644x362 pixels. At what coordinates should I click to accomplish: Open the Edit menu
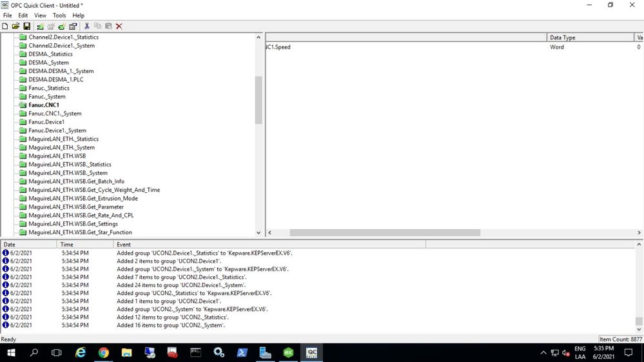23,15
